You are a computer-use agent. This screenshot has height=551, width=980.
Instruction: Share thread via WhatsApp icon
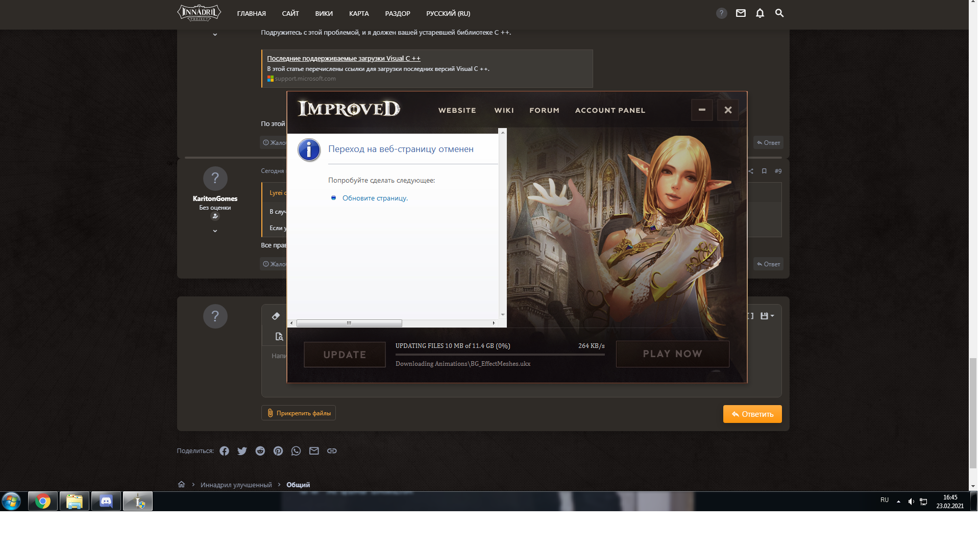tap(296, 451)
